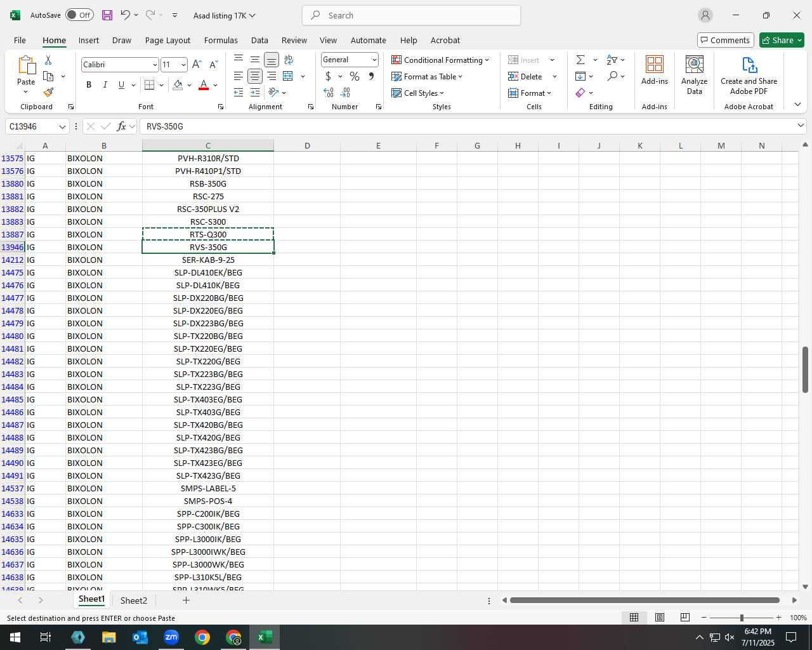Copy the selection with the Copy icon
Screen dimensions: 812x650
pos(48,76)
